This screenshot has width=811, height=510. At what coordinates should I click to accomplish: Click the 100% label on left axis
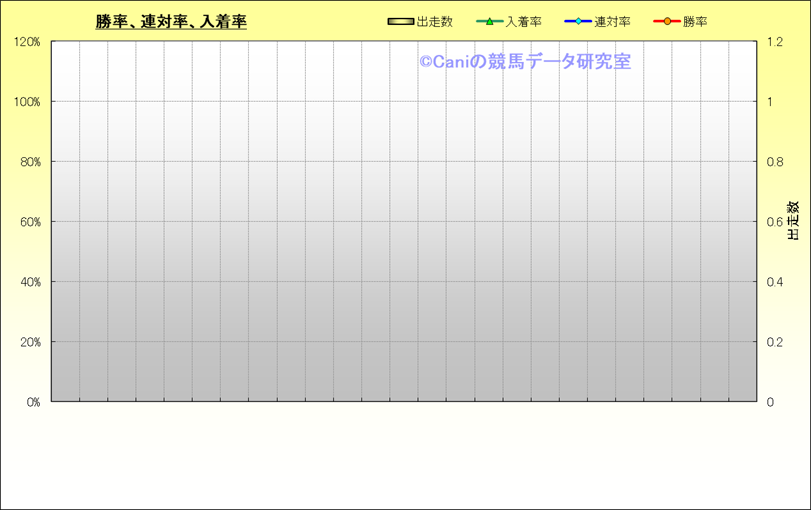click(27, 102)
